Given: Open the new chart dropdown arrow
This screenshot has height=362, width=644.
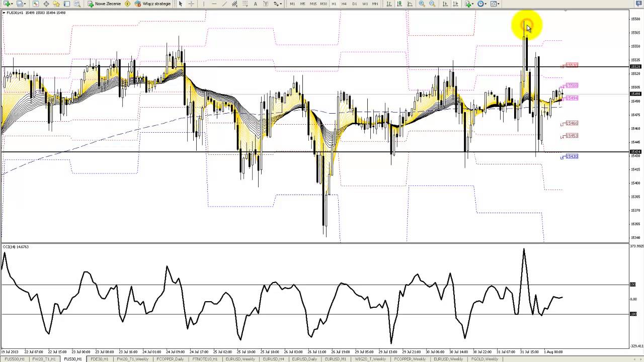Looking at the screenshot, I should point(12,4).
